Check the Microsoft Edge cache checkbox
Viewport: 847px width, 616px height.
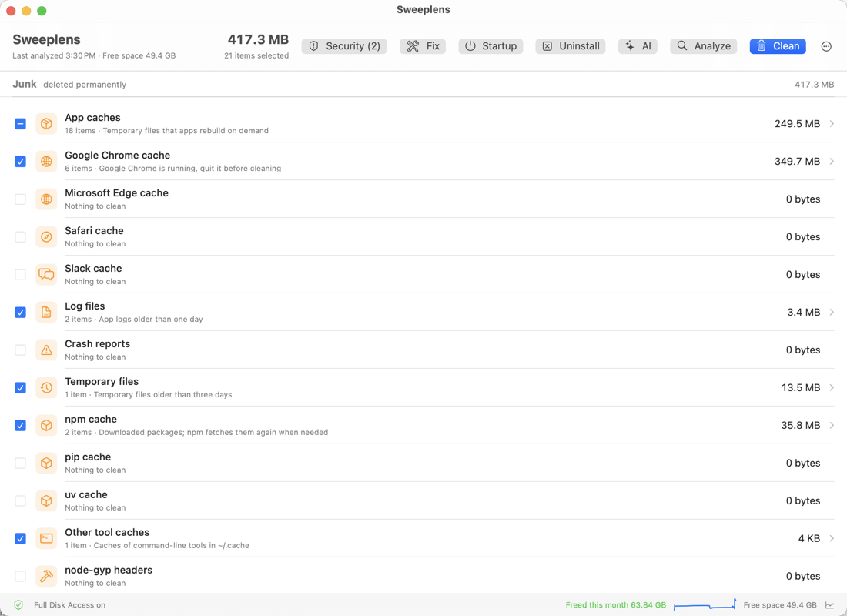pos(20,199)
